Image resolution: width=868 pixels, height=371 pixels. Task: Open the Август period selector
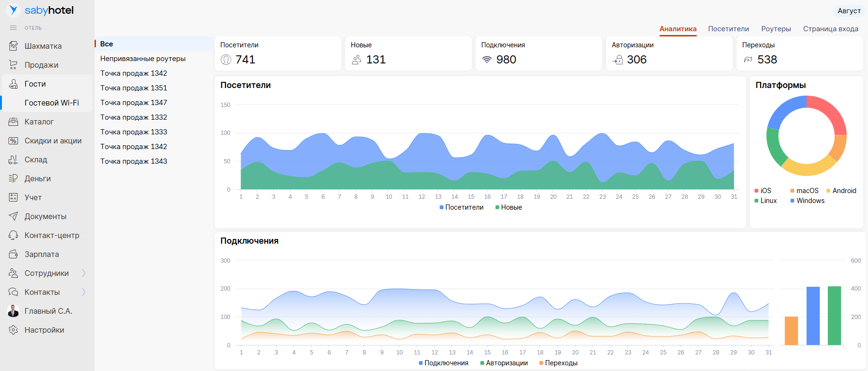coord(849,11)
